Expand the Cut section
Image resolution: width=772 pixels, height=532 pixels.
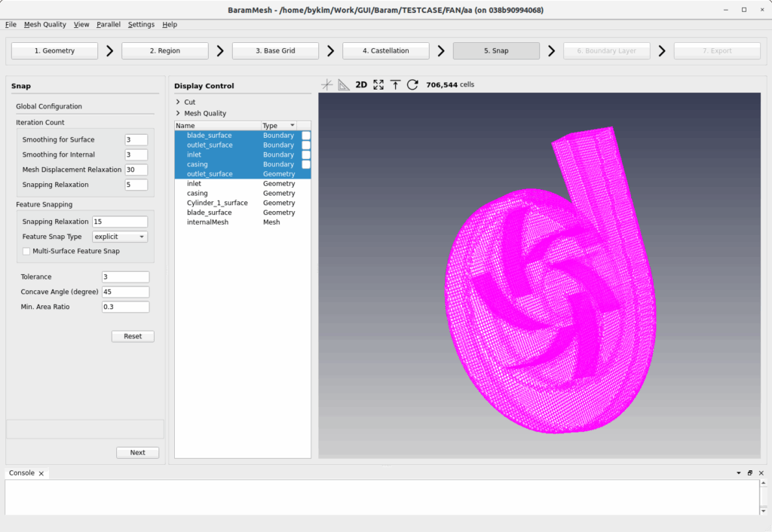coord(178,102)
